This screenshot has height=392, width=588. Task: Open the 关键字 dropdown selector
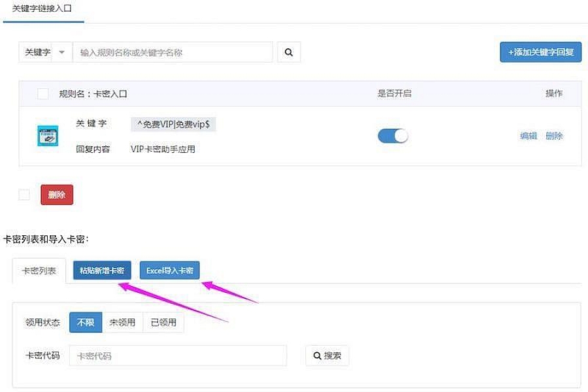pyautogui.click(x=45, y=52)
